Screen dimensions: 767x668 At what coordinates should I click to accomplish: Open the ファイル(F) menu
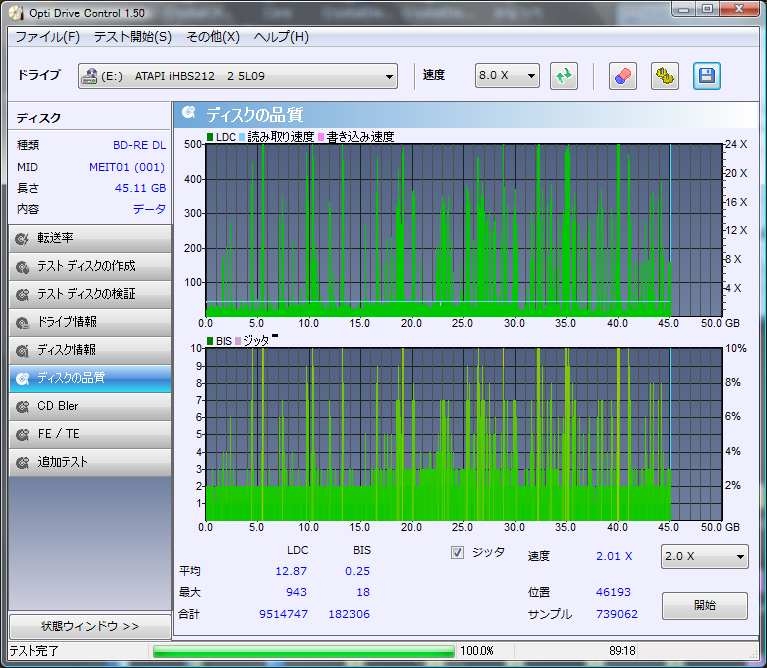coord(47,37)
